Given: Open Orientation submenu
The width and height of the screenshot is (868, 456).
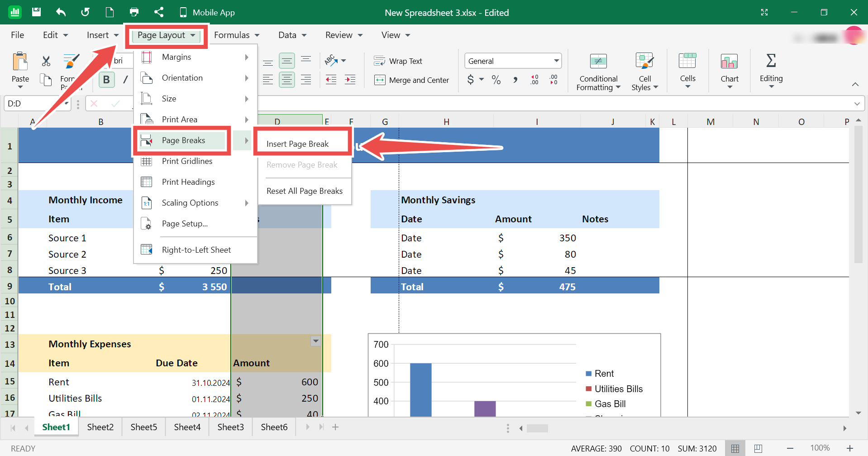Looking at the screenshot, I should coord(196,78).
